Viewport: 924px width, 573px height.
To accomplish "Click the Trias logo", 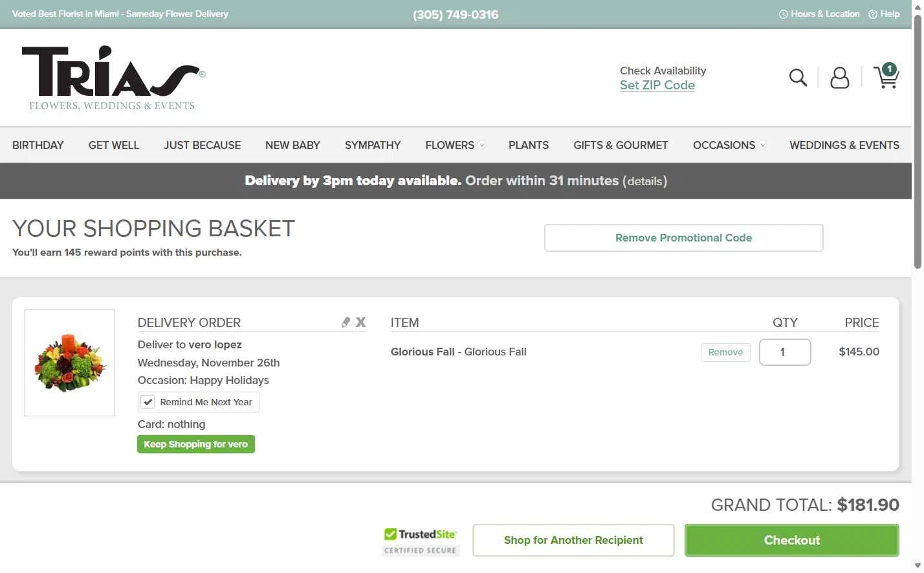I will pos(113,78).
